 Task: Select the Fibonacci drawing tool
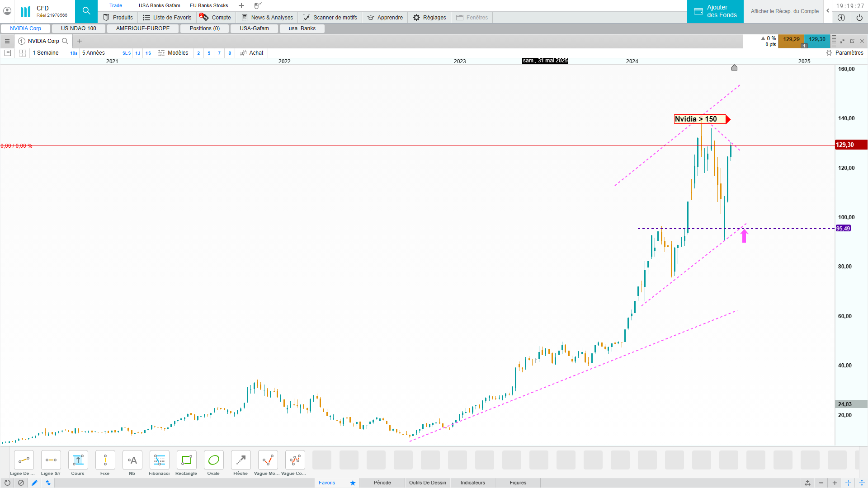coord(159,460)
